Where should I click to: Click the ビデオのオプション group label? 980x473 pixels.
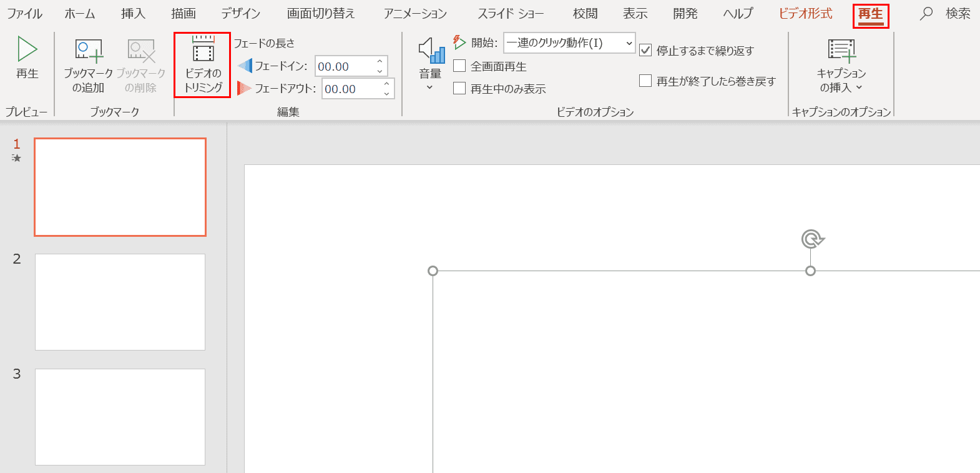(x=595, y=112)
